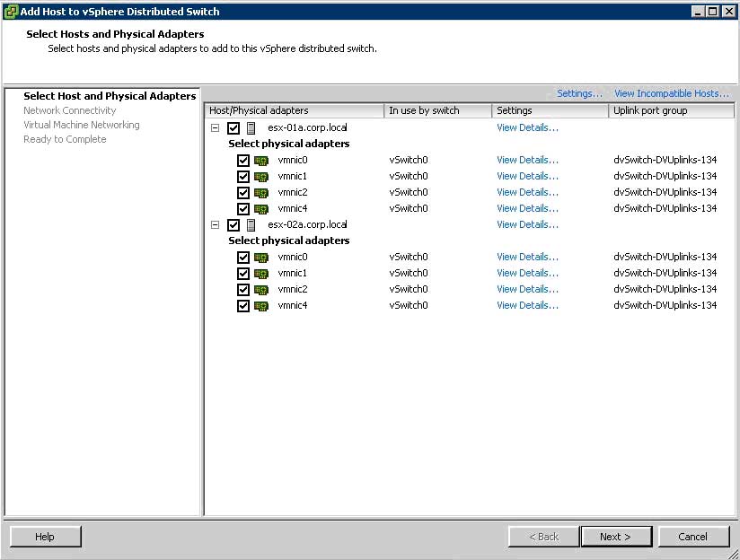Click the vmnic1 adapter icon under esx-02a
Viewport: 740px width, 560px height.
point(261,274)
